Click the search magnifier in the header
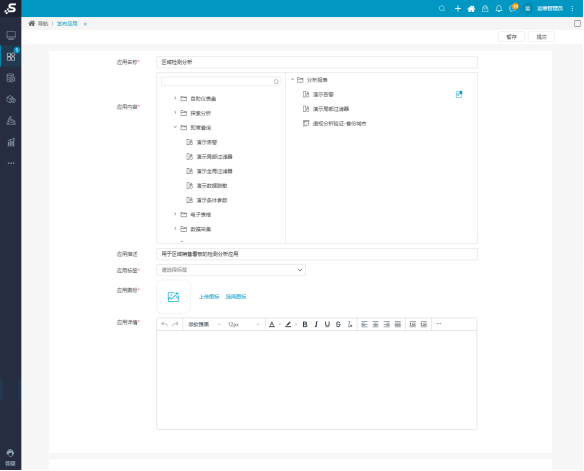The height and width of the screenshot is (471, 584). pyautogui.click(x=442, y=9)
